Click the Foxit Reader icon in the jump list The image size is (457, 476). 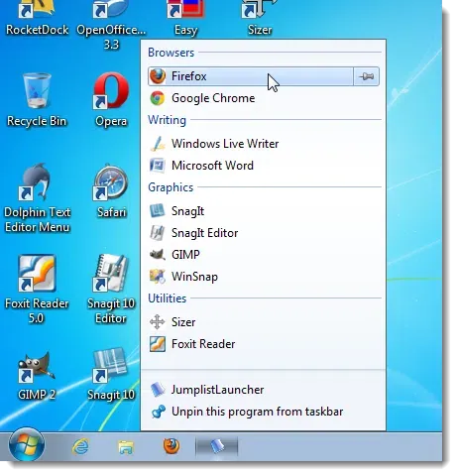(158, 344)
